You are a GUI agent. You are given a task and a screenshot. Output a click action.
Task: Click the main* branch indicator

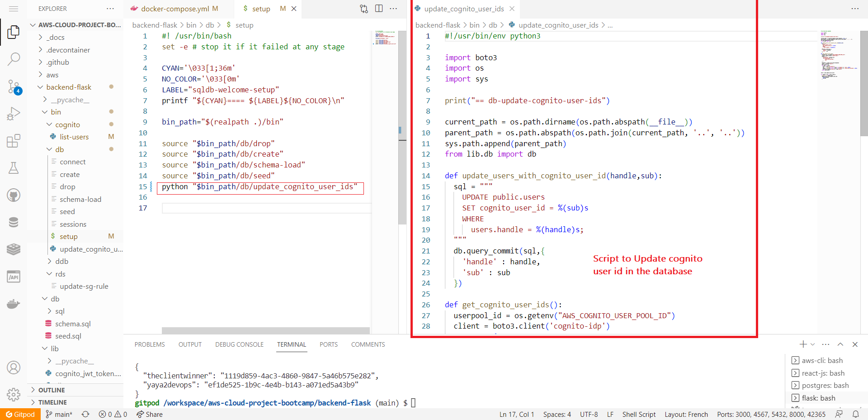(59, 414)
